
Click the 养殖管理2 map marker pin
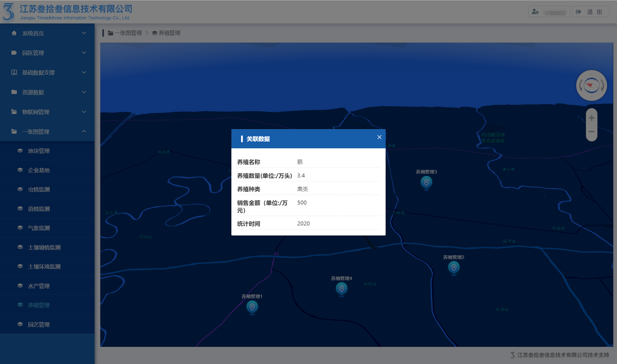click(x=454, y=267)
